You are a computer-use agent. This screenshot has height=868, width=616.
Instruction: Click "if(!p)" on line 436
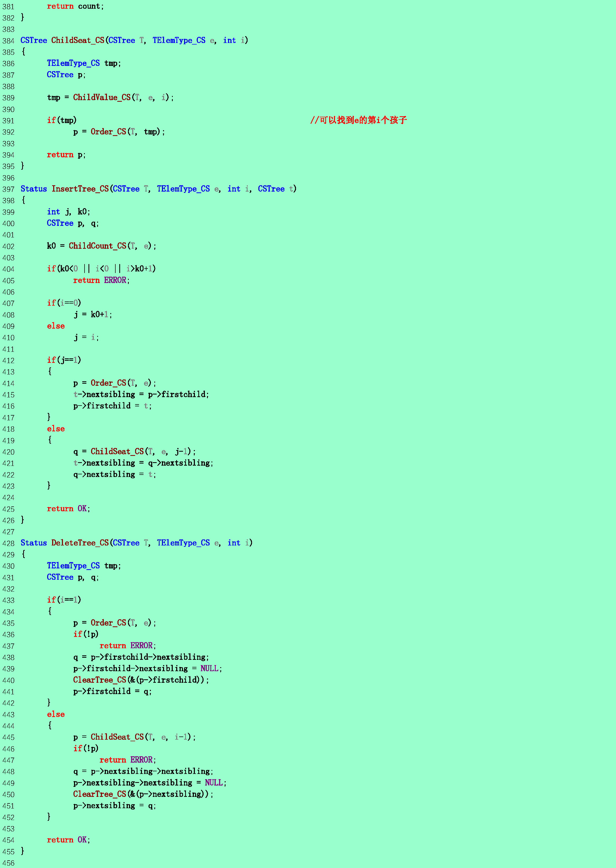(86, 634)
